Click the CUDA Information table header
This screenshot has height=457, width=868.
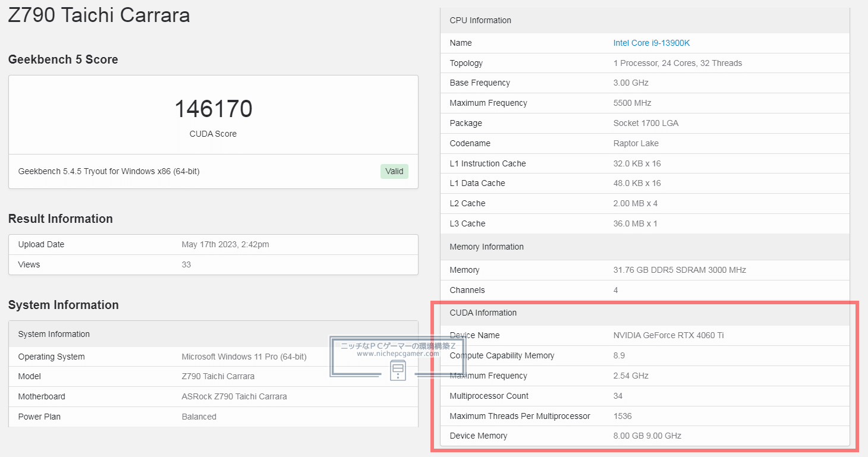point(645,313)
